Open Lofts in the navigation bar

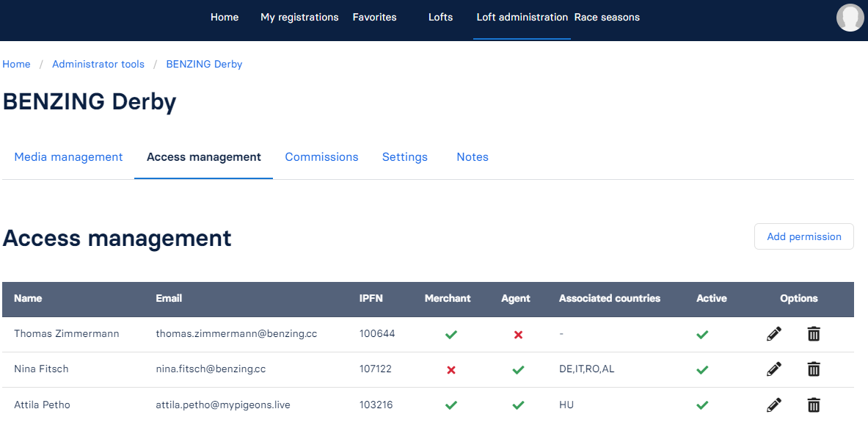tap(441, 17)
